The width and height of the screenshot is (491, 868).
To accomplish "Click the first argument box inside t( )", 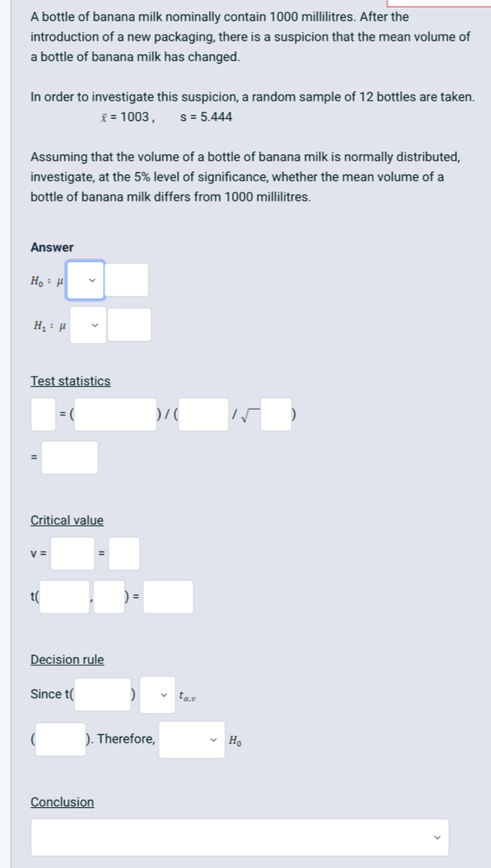I will (64, 597).
